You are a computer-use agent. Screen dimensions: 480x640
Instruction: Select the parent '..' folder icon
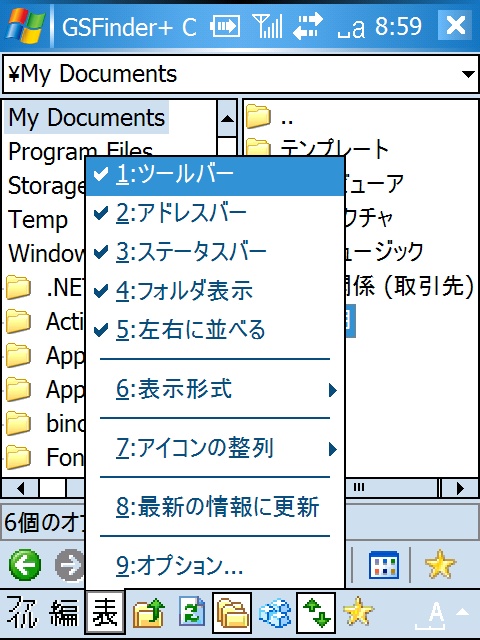(258, 116)
